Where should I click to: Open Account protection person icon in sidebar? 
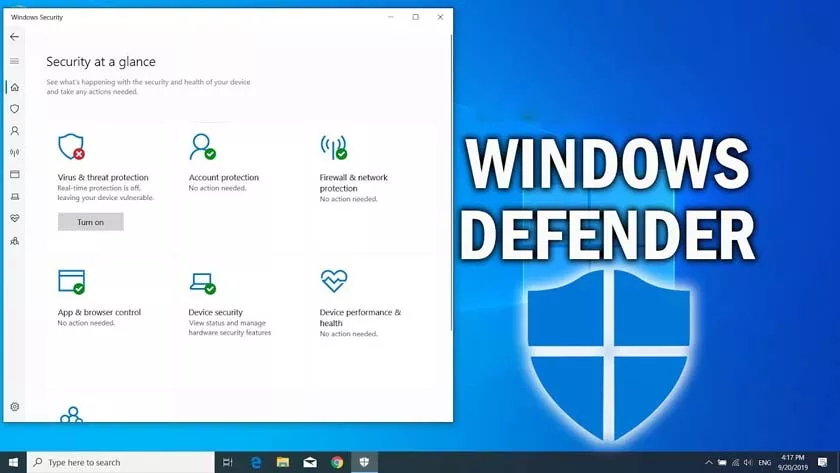[14, 131]
